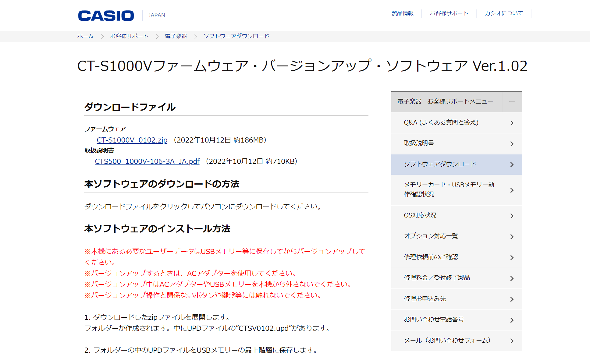This screenshot has width=590, height=364.
Task: Open カシオについて in top navigation
Action: point(504,13)
